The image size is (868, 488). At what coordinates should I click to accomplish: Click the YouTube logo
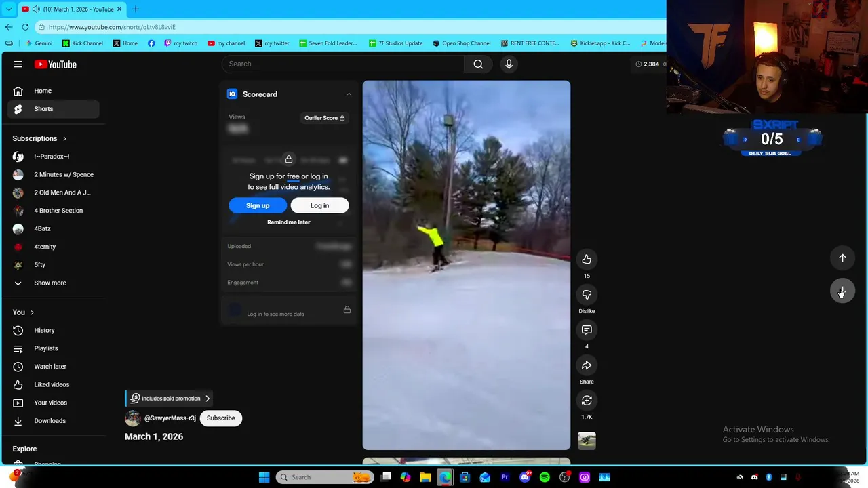tap(56, 64)
